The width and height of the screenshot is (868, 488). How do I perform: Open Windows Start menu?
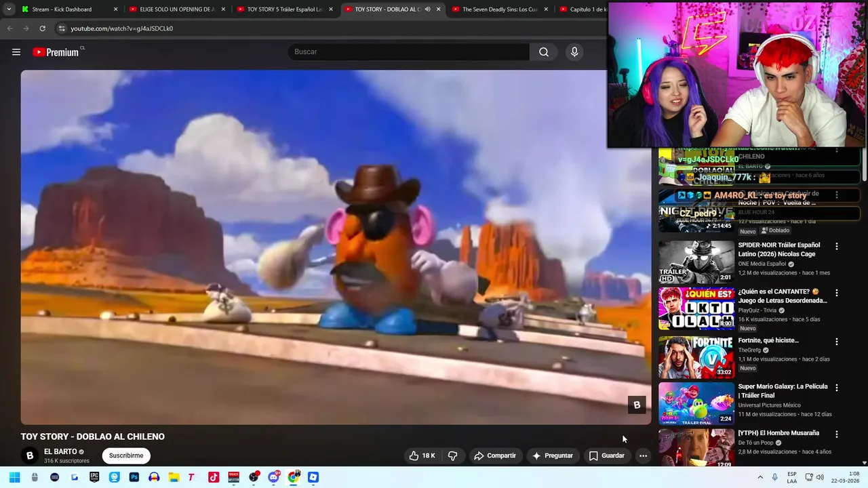coord(14,477)
